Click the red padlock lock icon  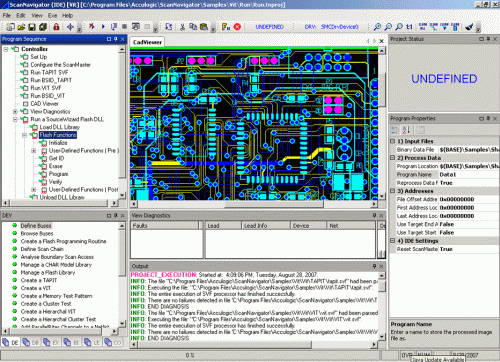coord(56,27)
